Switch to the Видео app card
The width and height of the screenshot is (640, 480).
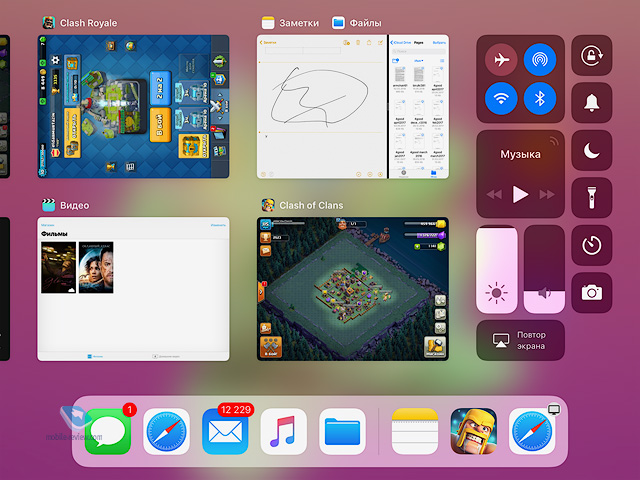pos(133,289)
